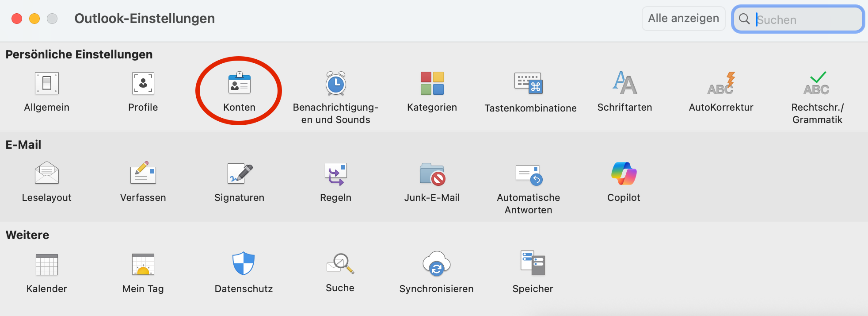Open the Kategorien color squares icon
This screenshot has height=316, width=868.
pos(432,84)
